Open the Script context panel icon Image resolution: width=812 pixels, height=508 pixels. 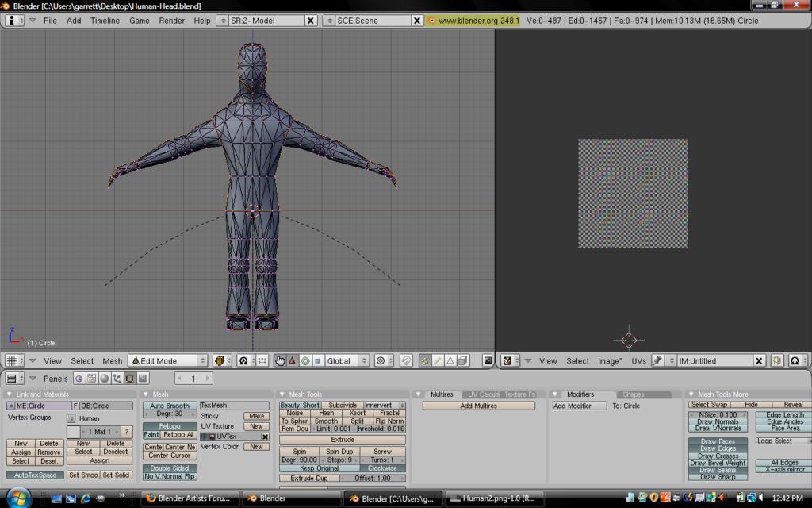click(x=92, y=379)
